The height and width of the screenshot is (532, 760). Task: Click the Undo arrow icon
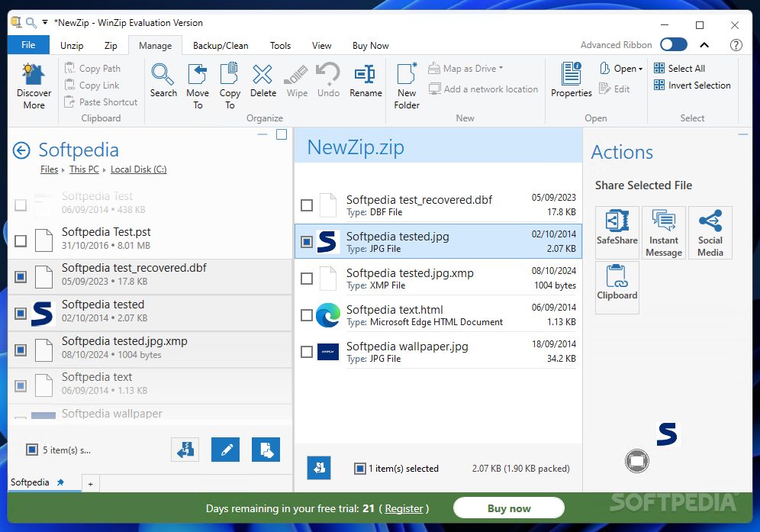coord(328,80)
